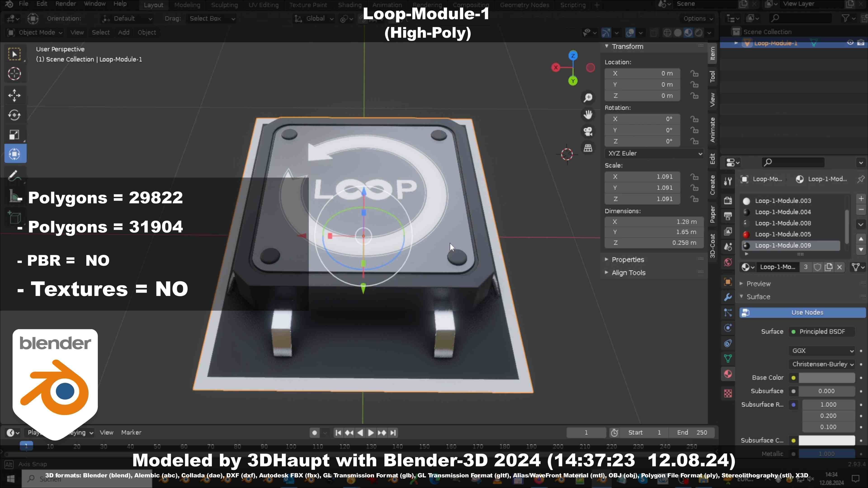Open the Drag Select Box dropdown

(x=212, y=19)
